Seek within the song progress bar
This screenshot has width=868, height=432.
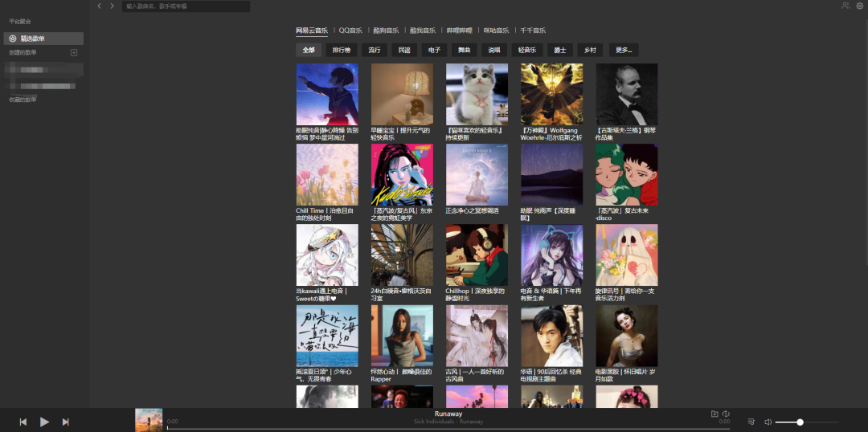point(448,429)
